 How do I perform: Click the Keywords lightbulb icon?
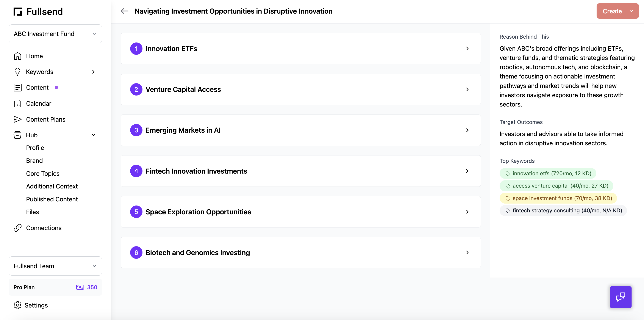coord(17,72)
